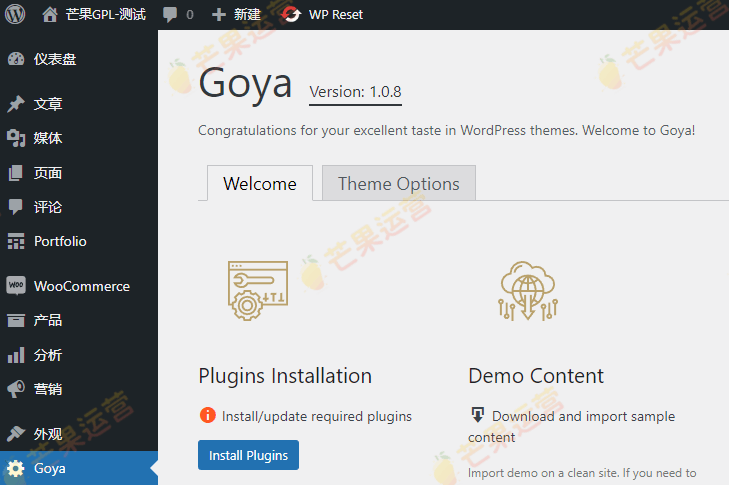Click the home icon in admin bar

(x=50, y=15)
